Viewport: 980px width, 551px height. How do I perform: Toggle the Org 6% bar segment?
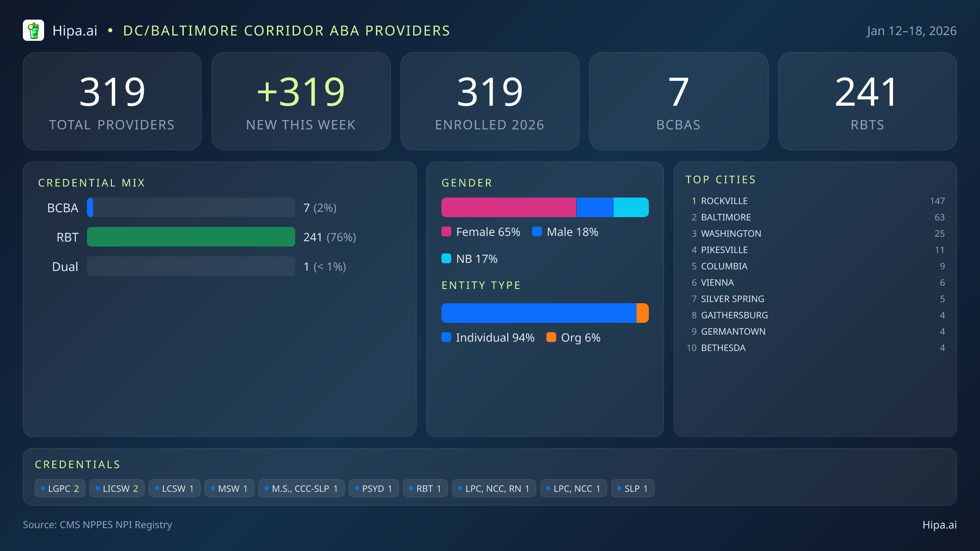coord(643,313)
